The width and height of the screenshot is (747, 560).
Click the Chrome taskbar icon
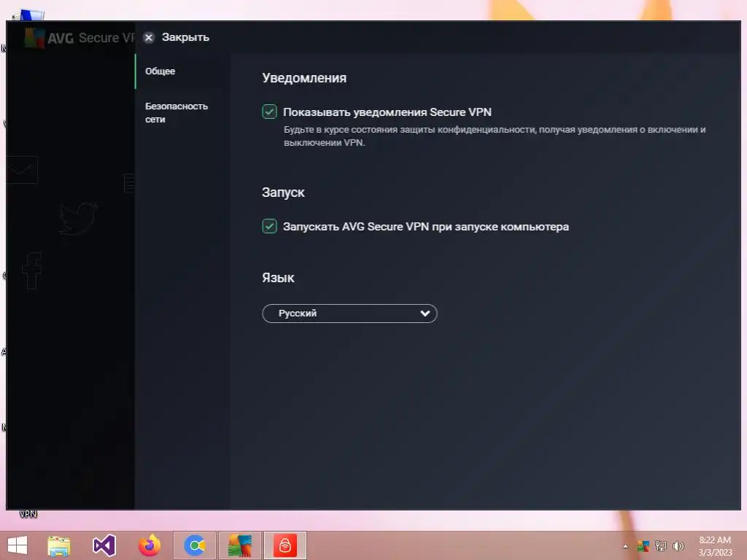click(x=194, y=545)
